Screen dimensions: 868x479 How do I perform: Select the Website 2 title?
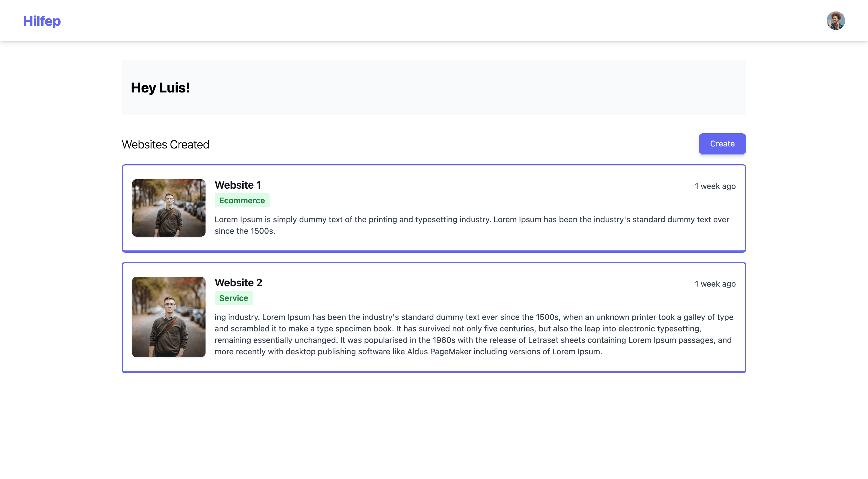coord(239,283)
